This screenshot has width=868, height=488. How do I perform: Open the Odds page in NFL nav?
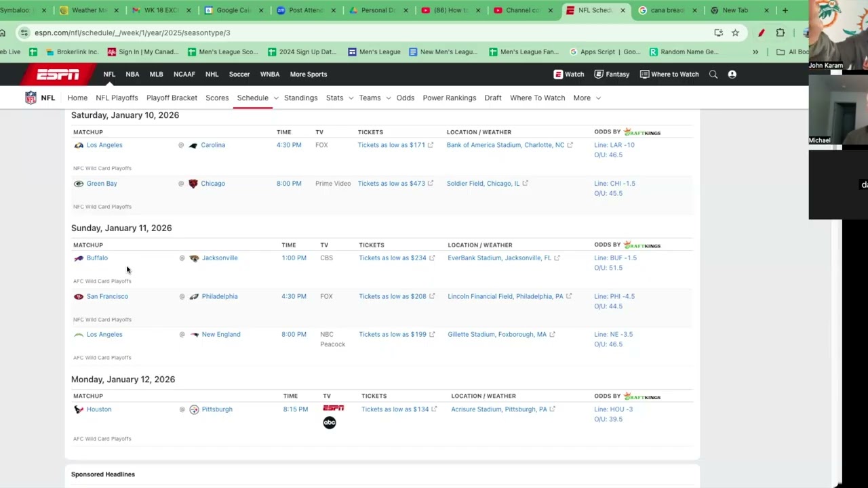tap(406, 98)
